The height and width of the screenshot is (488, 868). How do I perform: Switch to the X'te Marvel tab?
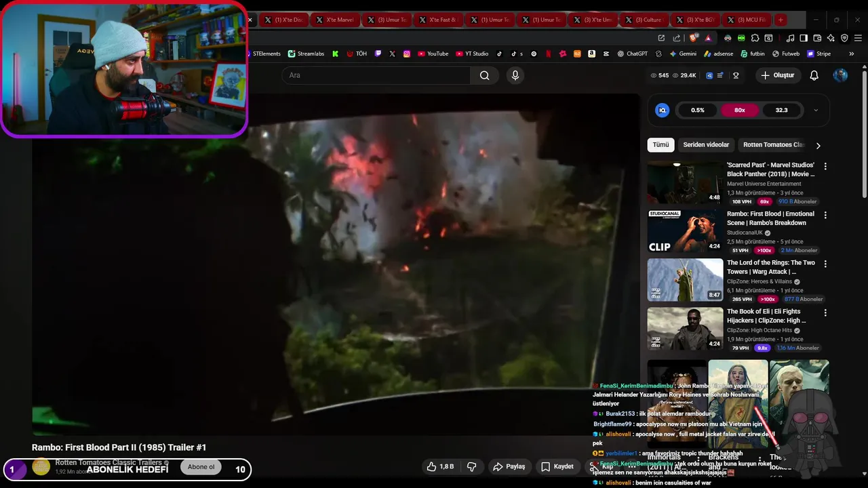click(x=335, y=20)
